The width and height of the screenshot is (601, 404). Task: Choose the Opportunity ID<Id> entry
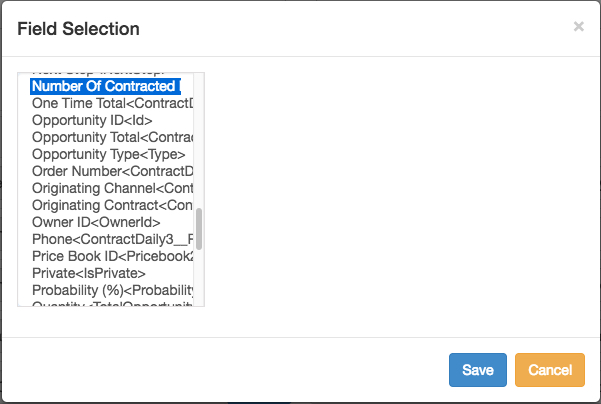[92, 121]
